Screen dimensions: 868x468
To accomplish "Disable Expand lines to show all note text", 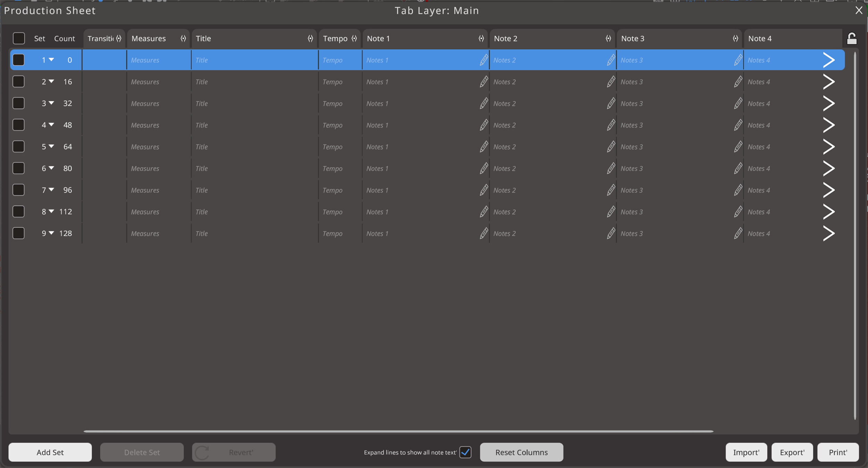I will (x=465, y=452).
